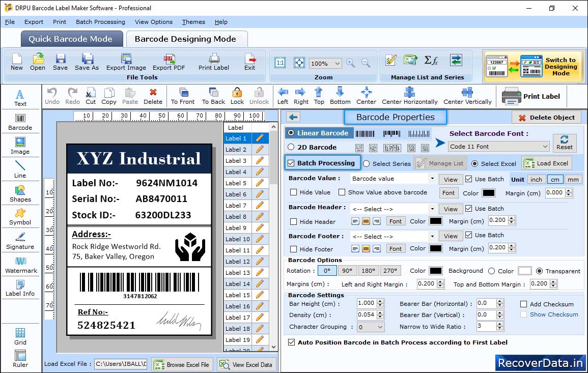The image size is (588, 373).
Task: Select Transparent background radio button
Action: point(539,271)
